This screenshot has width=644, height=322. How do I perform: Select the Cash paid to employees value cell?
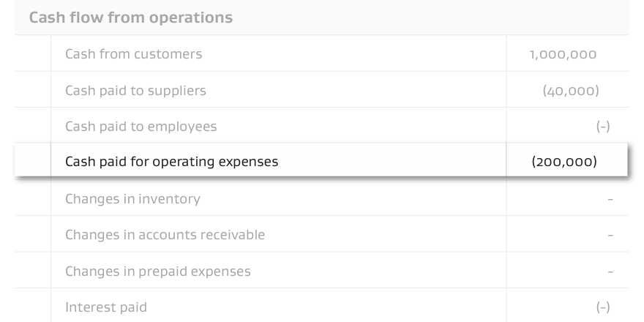pyautogui.click(x=567, y=126)
